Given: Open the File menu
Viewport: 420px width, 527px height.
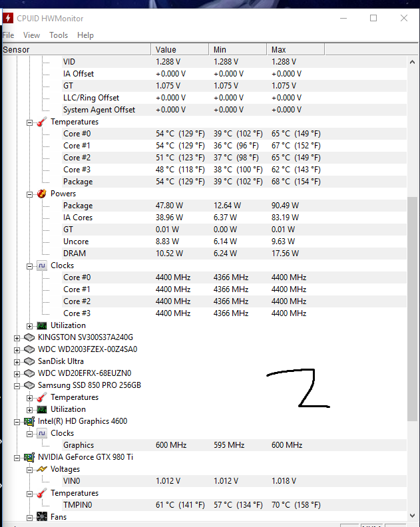Looking at the screenshot, I should coord(8,35).
